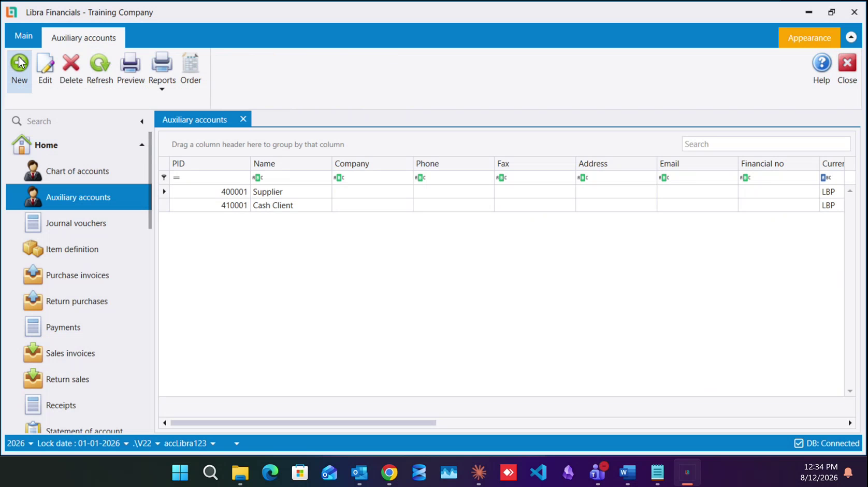Refresh the auxiliary accounts list
Viewport: 868px width, 487px height.
[99, 63]
